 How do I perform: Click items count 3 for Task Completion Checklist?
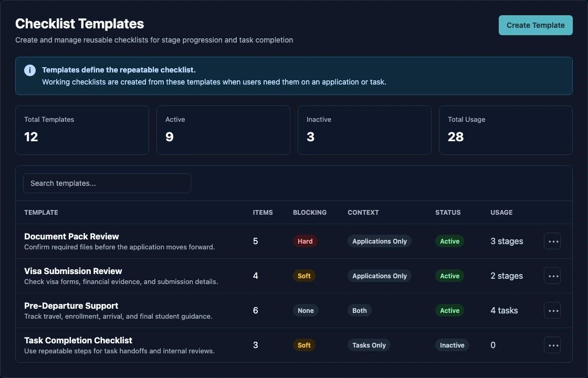pyautogui.click(x=255, y=345)
